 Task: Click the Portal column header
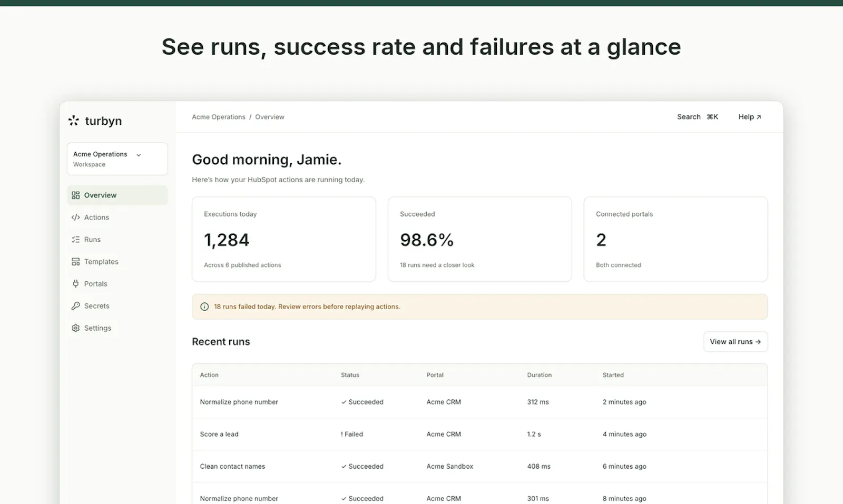pyautogui.click(x=435, y=375)
